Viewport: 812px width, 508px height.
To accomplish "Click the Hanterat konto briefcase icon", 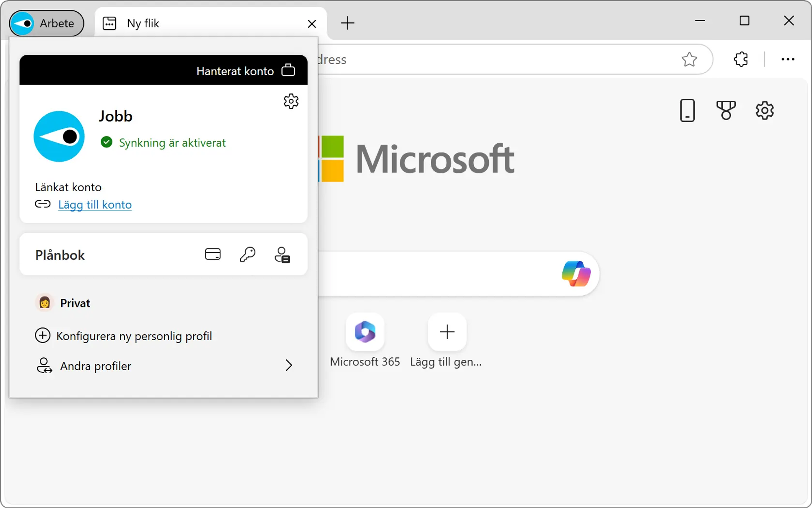I will [288, 70].
